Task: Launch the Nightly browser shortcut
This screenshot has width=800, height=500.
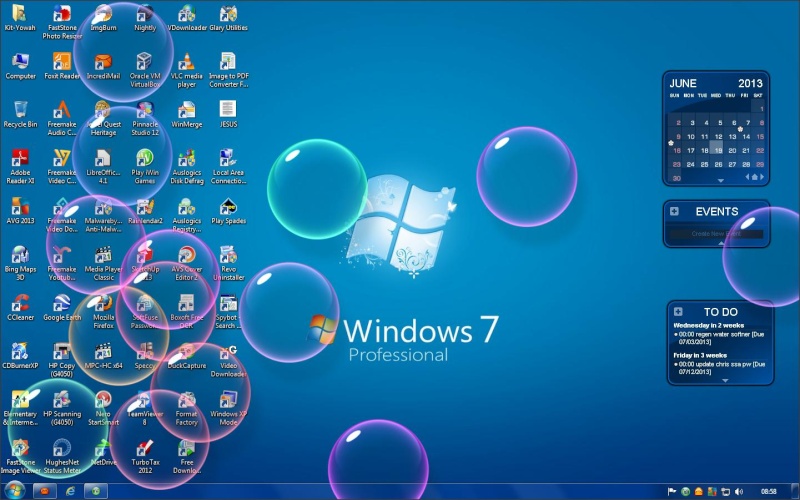Action: click(x=145, y=19)
